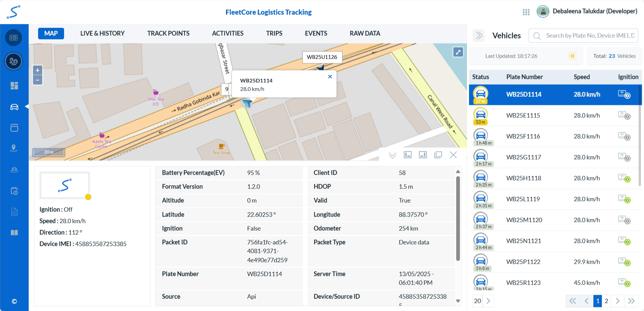Zoom out on the map
This screenshot has width=644, height=311.
37,80
